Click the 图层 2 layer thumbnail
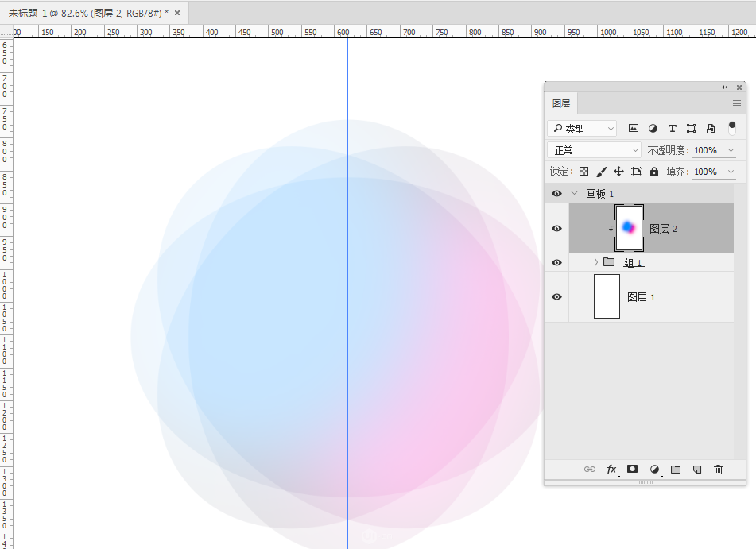This screenshot has width=756, height=549. point(629,228)
